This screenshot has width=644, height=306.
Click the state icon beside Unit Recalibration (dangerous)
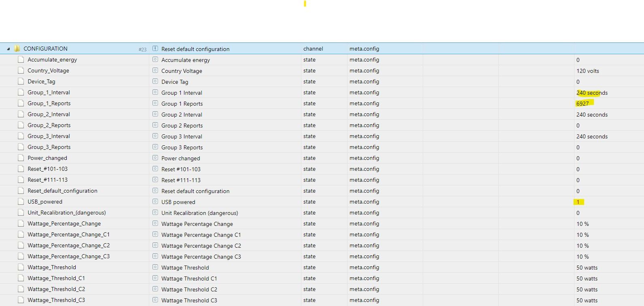155,212
